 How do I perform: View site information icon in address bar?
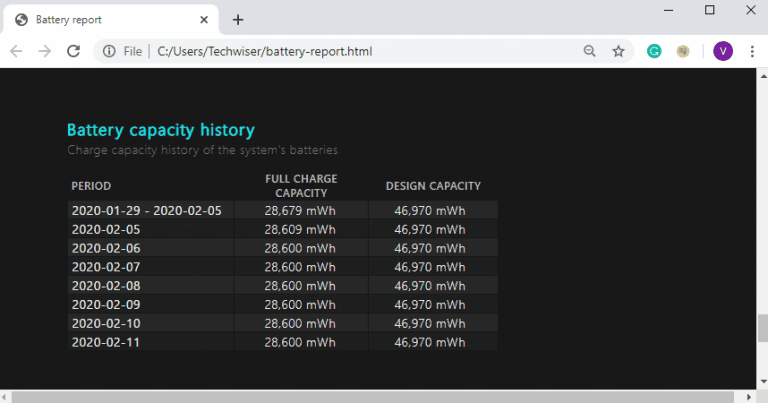[x=109, y=51]
